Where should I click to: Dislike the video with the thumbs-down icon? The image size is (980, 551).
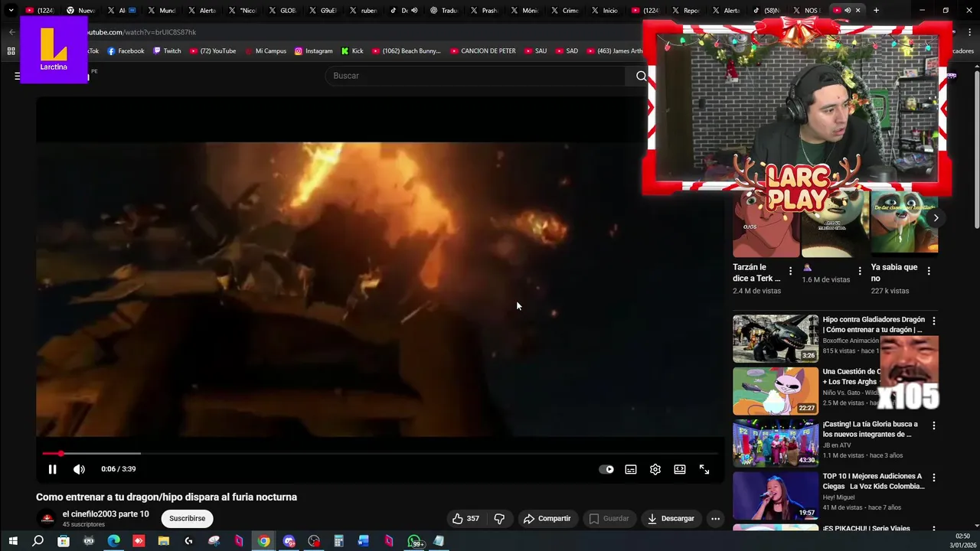(499, 518)
